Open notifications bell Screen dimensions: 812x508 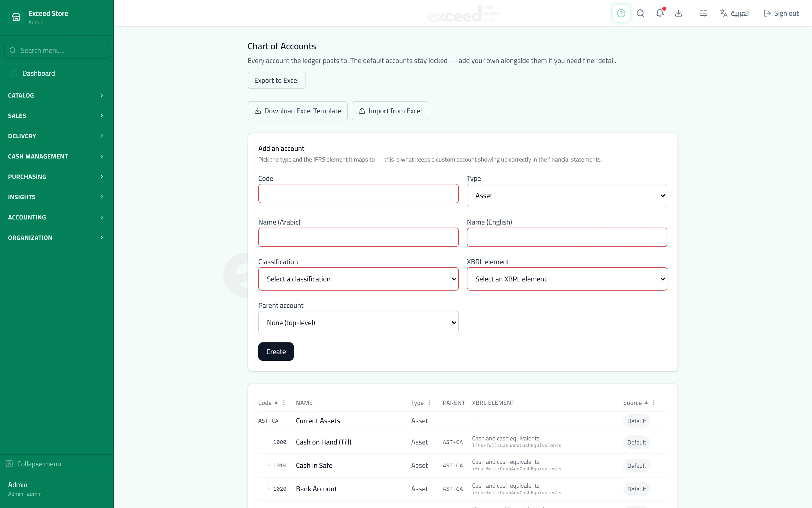click(660, 13)
